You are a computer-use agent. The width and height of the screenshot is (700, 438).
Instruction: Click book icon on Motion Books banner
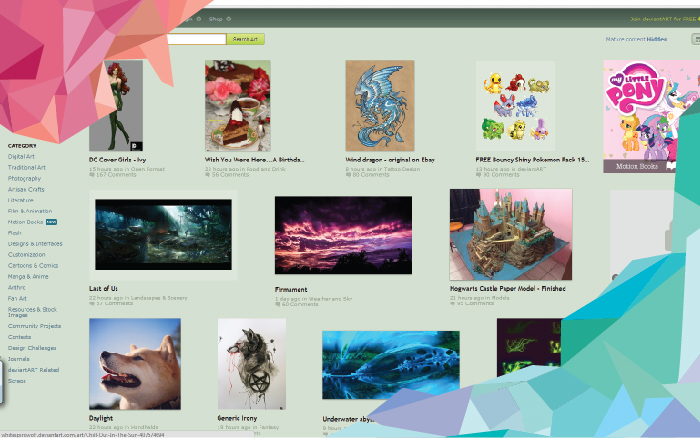(670, 166)
